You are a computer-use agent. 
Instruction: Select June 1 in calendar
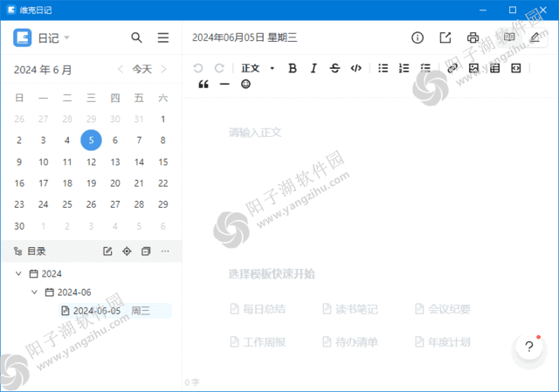(163, 119)
